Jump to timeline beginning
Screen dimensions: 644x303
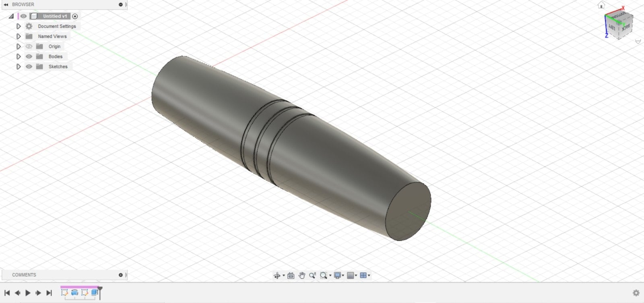[7, 293]
